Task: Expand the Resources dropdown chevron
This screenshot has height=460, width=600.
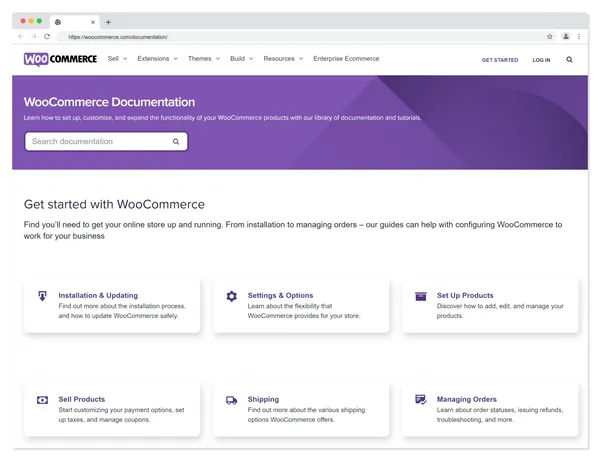Action: [x=301, y=59]
